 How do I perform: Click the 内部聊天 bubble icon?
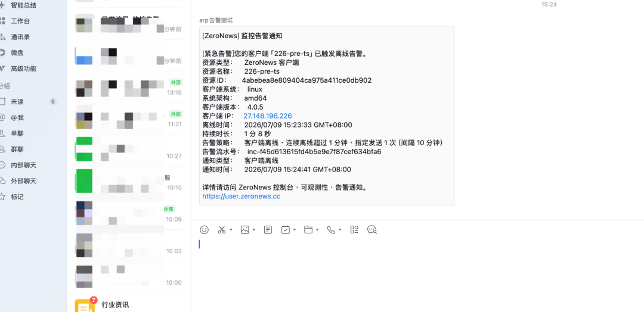coord(2,165)
